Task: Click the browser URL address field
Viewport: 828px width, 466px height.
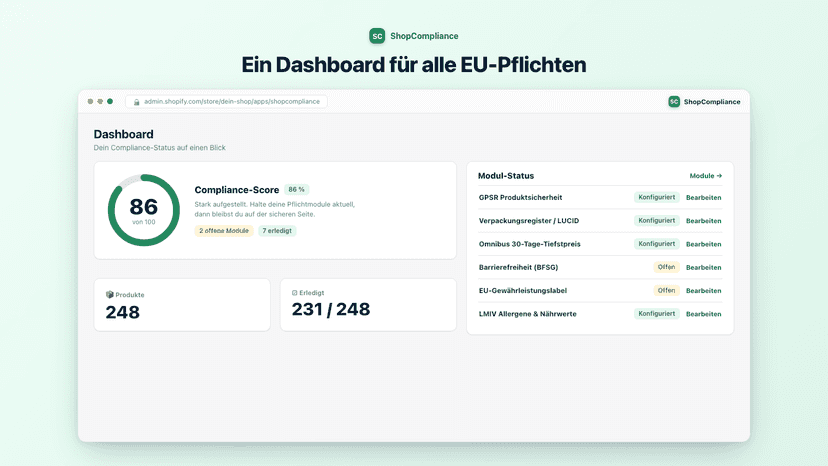Action: coord(226,101)
